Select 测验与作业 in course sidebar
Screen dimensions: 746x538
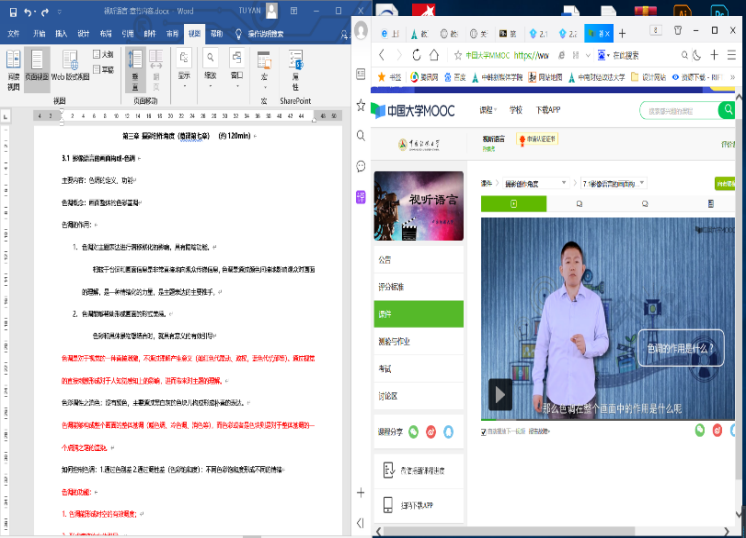point(398,340)
